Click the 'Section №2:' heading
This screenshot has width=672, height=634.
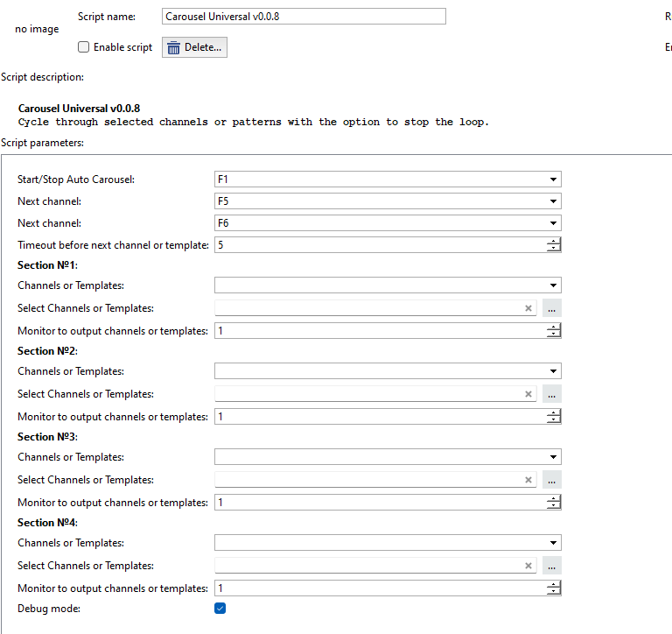pyautogui.click(x=47, y=351)
